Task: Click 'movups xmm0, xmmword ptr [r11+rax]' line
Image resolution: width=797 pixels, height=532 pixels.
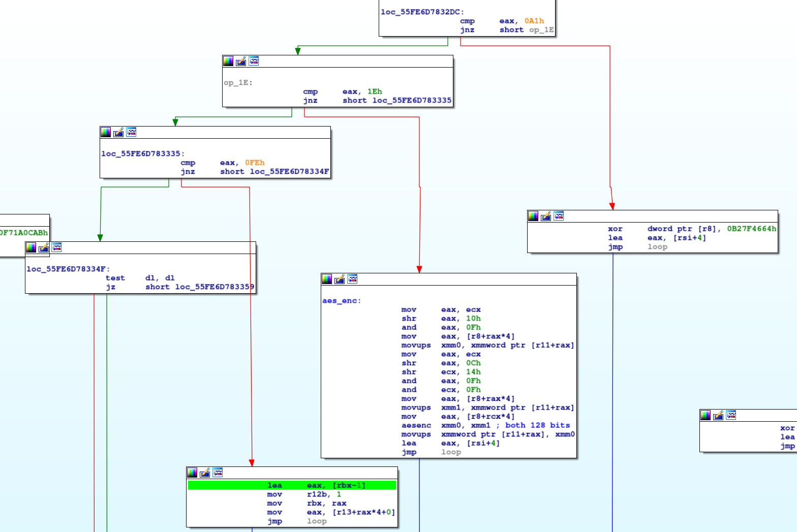Action: (488, 346)
